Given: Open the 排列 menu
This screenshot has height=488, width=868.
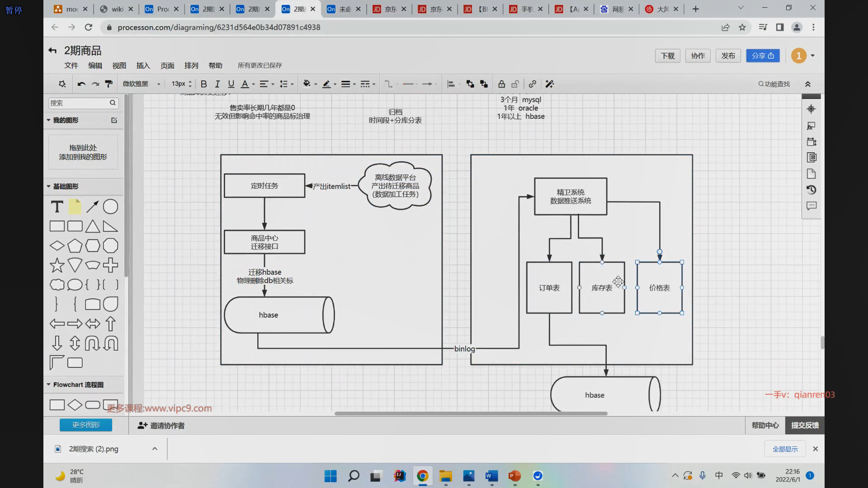Looking at the screenshot, I should click(191, 66).
